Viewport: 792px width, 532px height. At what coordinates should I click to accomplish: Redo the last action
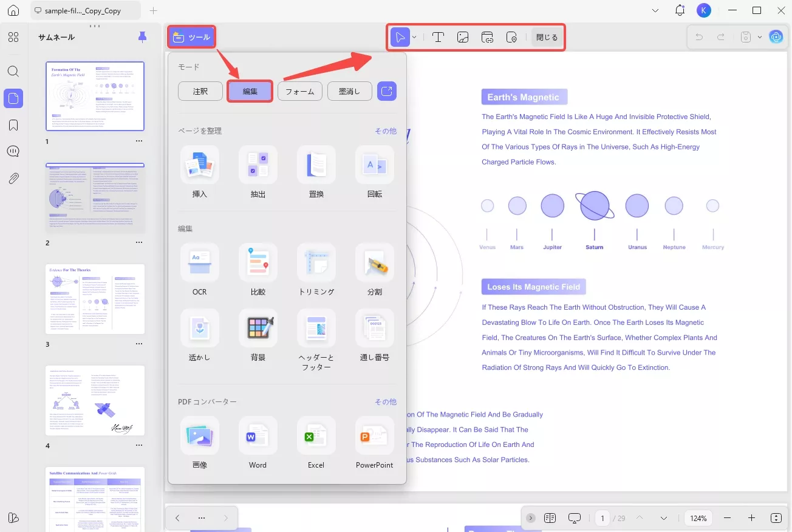coord(721,37)
